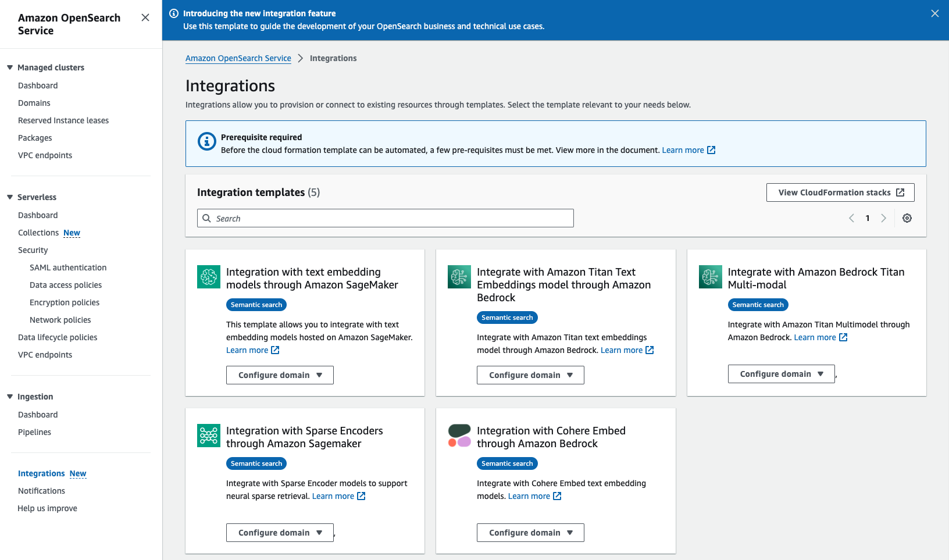Click the SageMaker text embedding template icon

(x=209, y=277)
